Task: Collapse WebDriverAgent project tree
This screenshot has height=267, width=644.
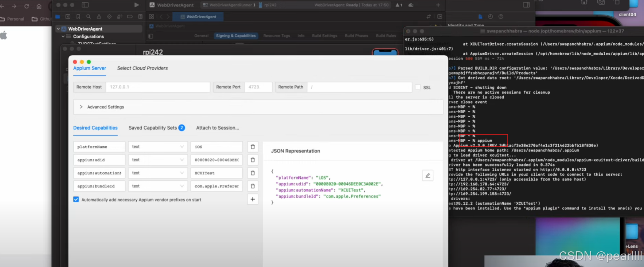Action: (x=58, y=29)
